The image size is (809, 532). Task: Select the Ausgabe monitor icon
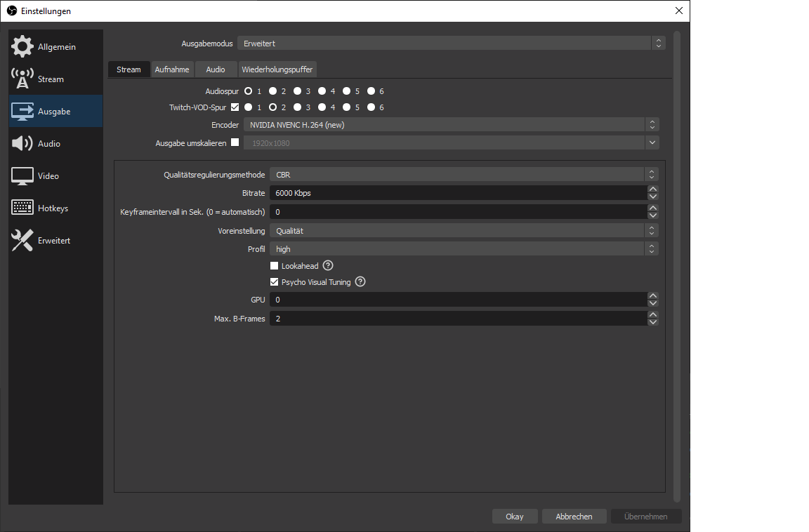click(22, 112)
